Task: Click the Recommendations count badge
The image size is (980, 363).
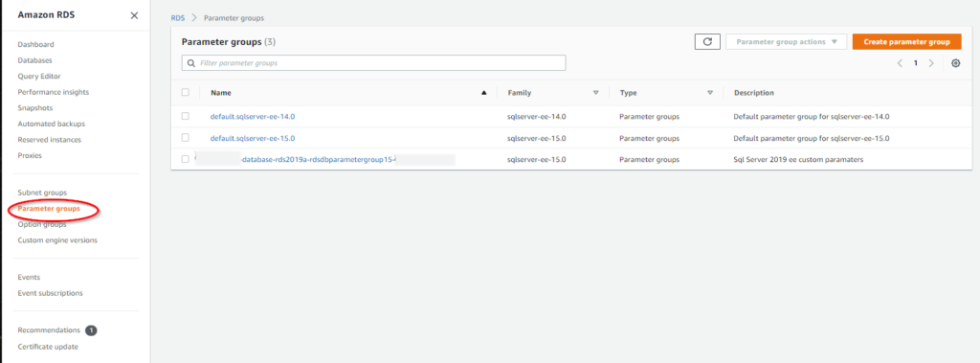Action: coord(91,329)
